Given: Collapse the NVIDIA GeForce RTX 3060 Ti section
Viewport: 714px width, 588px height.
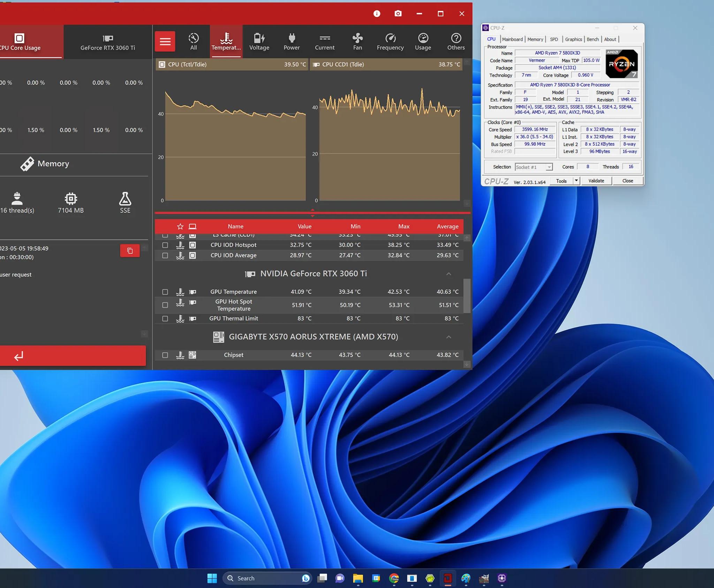Looking at the screenshot, I should click(449, 274).
